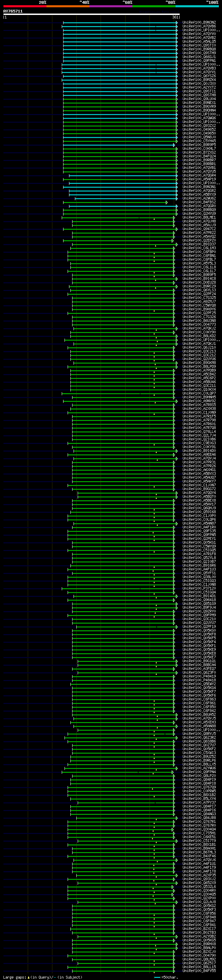The width and height of the screenshot is (222, 980).
Task: Select the UniRef100_O04790 label
Action: (x=199, y=956)
